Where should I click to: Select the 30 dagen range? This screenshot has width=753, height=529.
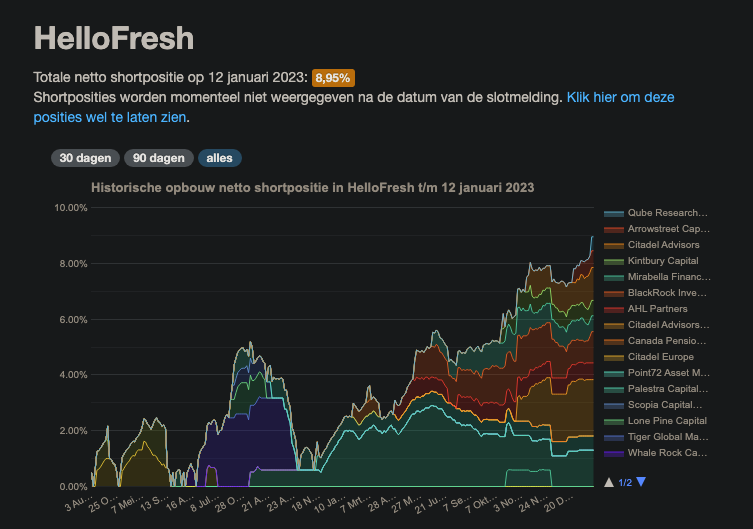(x=85, y=158)
